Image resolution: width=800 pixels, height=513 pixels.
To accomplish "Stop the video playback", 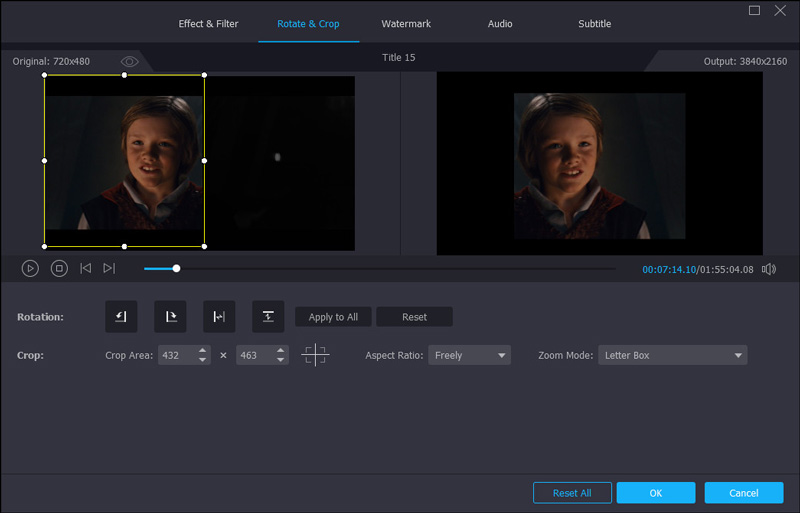I will (59, 268).
